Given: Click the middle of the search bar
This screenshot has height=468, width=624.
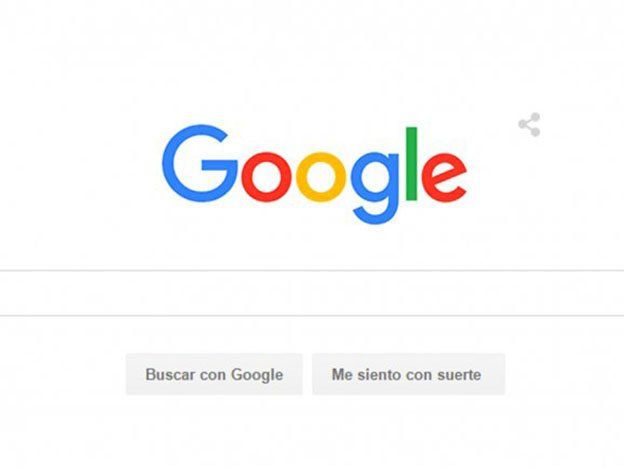Looking at the screenshot, I should (x=312, y=293).
